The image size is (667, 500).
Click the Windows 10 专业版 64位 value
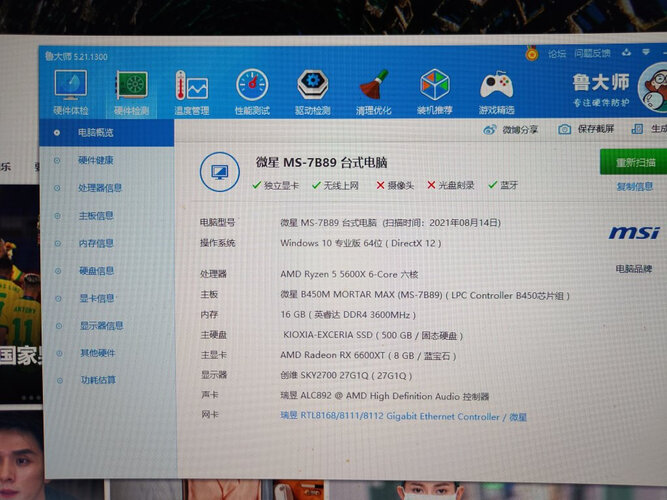(361, 243)
